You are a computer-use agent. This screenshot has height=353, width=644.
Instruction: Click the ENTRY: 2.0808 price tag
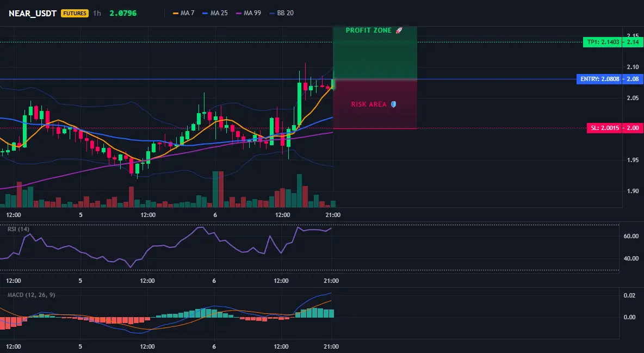pos(599,79)
